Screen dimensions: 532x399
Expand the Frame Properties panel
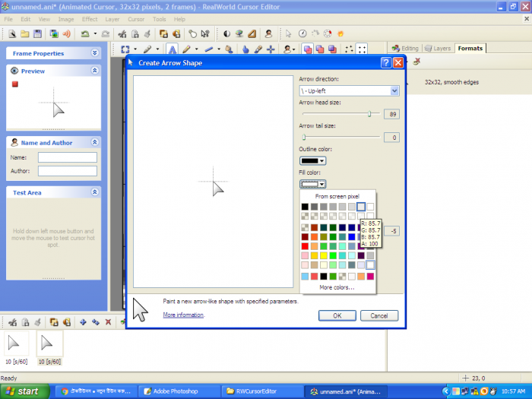[x=95, y=53]
